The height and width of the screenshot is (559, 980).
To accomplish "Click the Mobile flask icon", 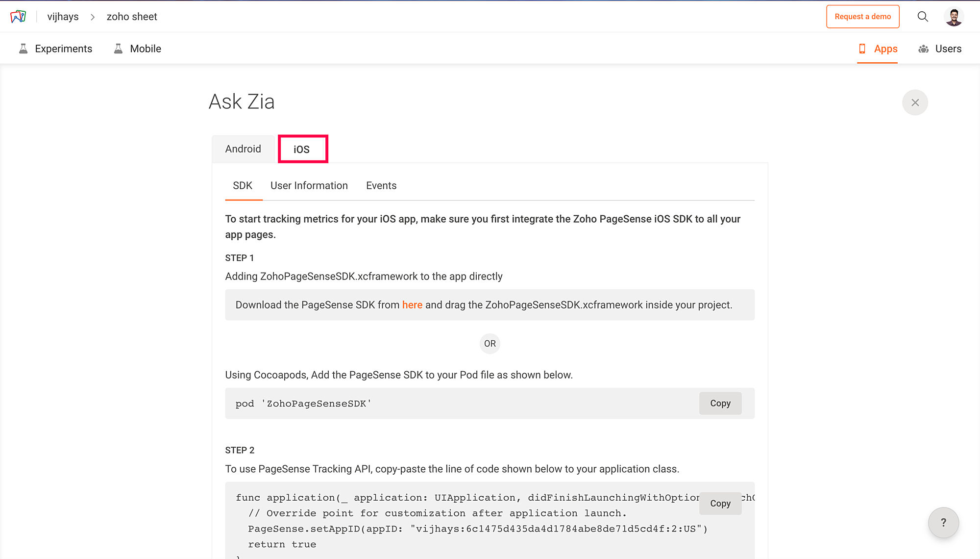I will click(118, 49).
